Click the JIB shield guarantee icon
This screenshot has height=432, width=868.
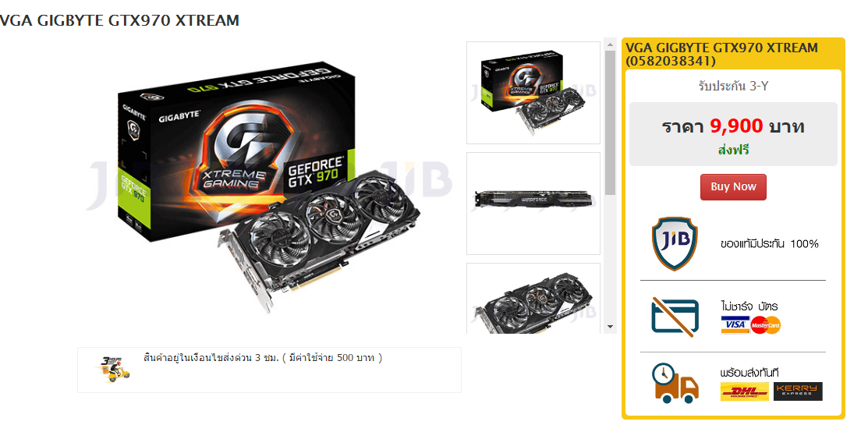click(x=675, y=244)
